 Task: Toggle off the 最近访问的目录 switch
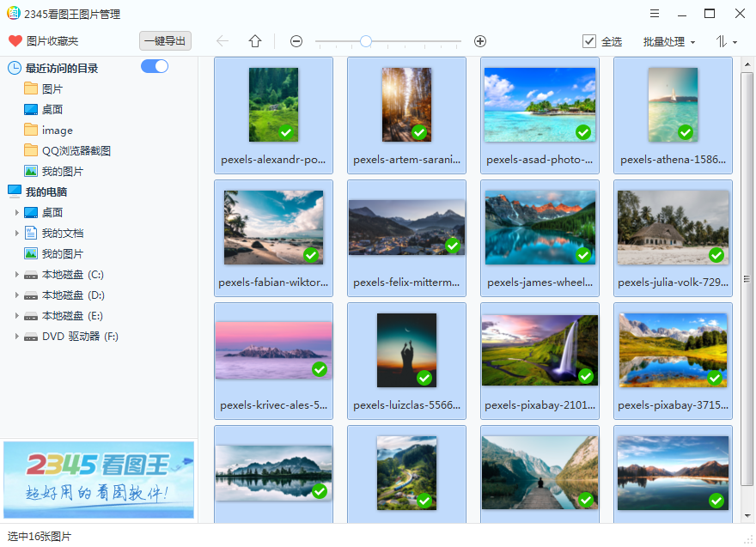coord(154,65)
